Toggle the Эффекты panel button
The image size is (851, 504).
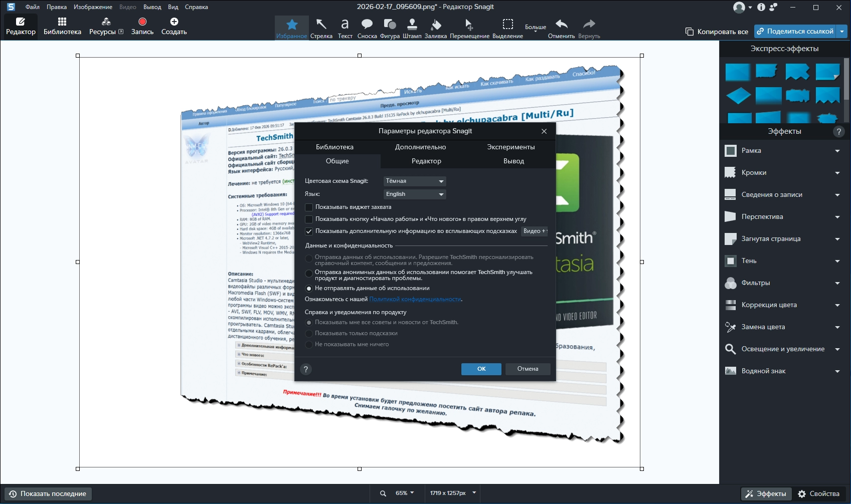tap(766, 494)
